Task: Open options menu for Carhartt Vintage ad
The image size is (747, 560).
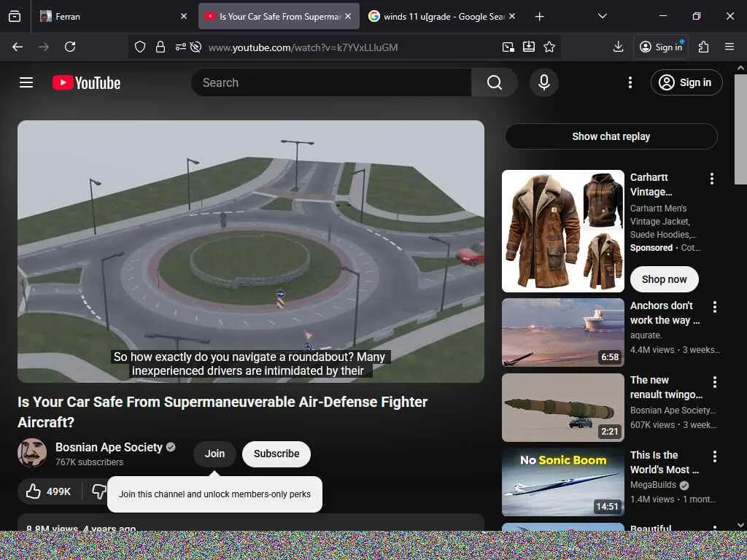Action: [712, 179]
